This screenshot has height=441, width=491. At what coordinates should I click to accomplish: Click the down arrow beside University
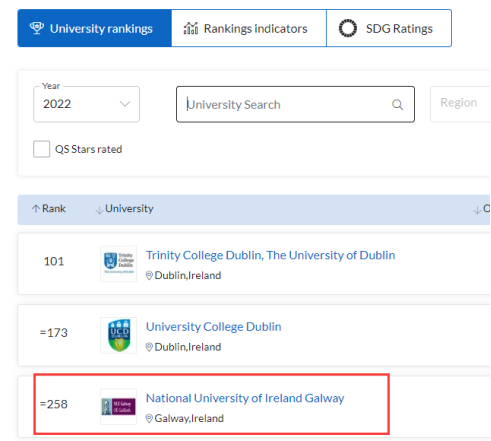(99, 210)
